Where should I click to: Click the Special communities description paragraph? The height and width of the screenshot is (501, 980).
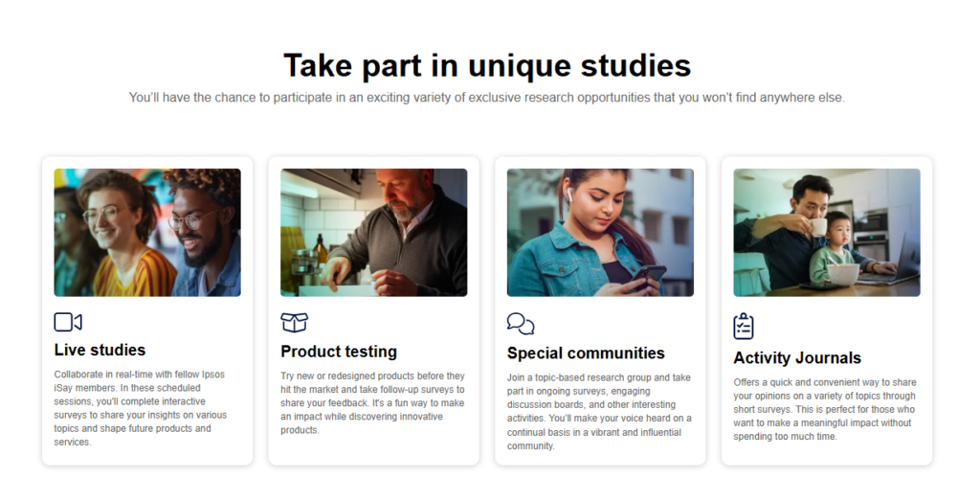coord(600,412)
